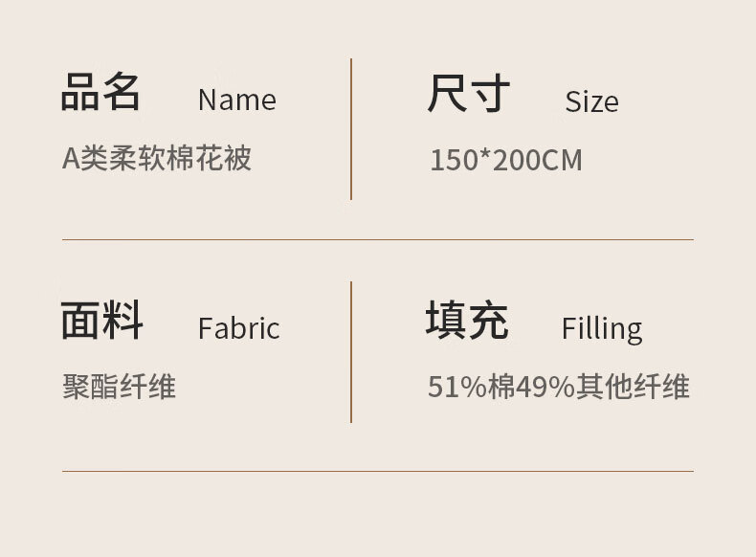Click the 品名 heading
Screen dimensions: 756x557
100,93
